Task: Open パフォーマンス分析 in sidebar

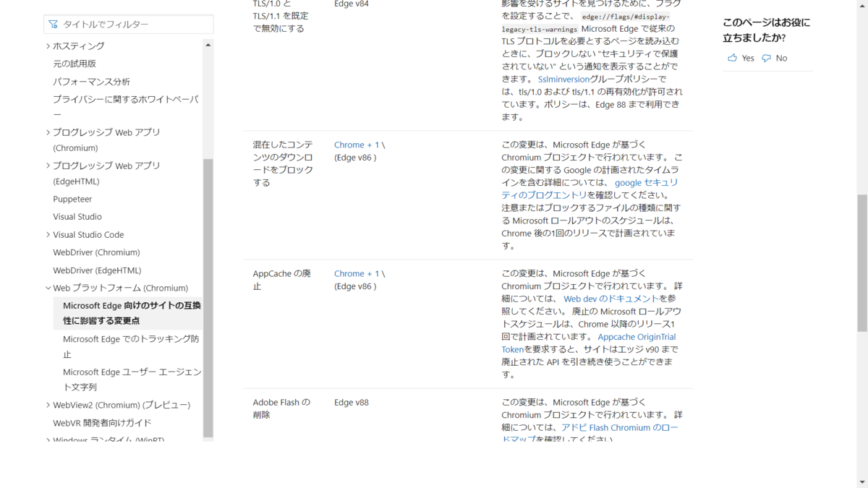Action: coord(92,82)
